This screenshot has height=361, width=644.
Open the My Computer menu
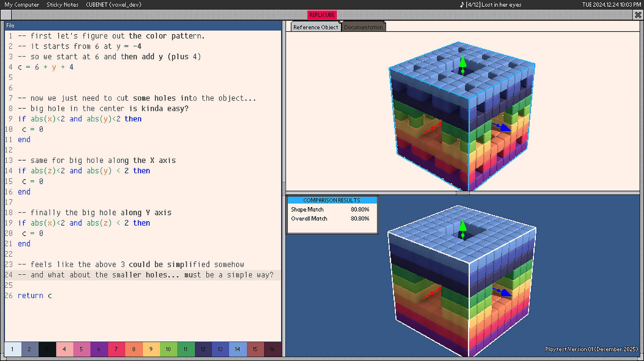(x=22, y=5)
